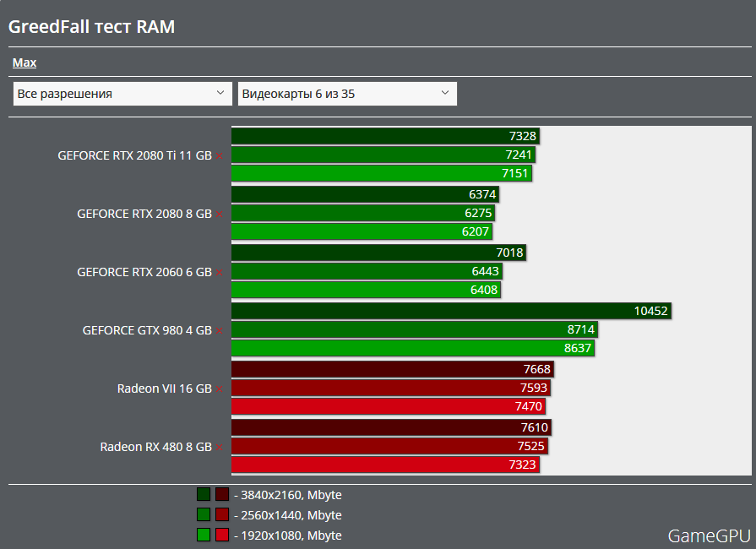Screen dimensions: 756x549
Task: Click medium green 2560x1440 legend swatch
Action: pyautogui.click(x=204, y=514)
